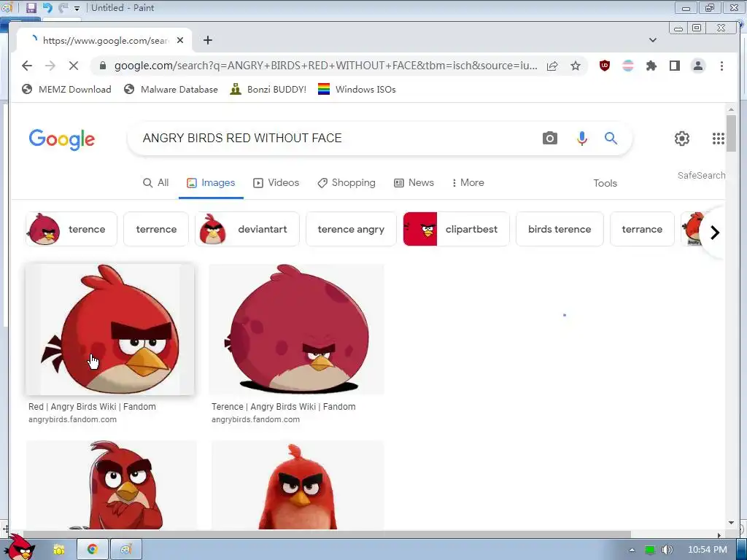
Task: Open SafeSearch settings
Action: click(x=701, y=175)
